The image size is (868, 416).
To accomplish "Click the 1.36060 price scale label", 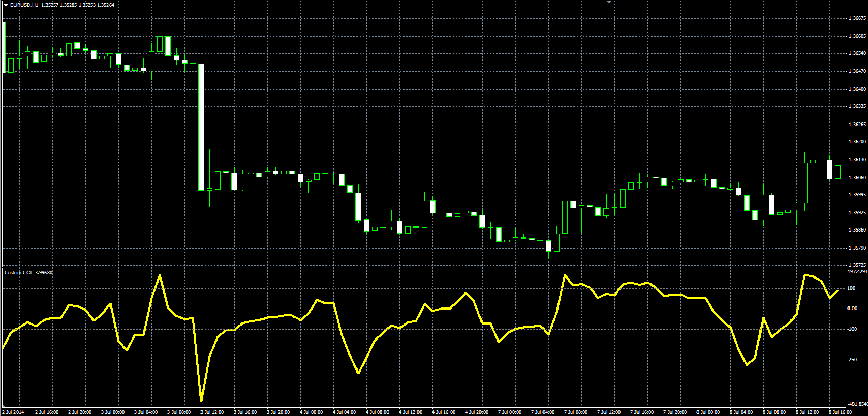I will point(857,178).
